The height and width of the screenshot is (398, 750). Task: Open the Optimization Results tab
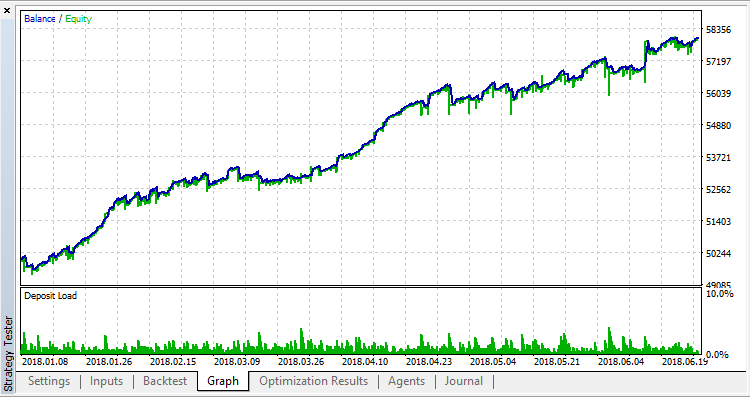(313, 381)
